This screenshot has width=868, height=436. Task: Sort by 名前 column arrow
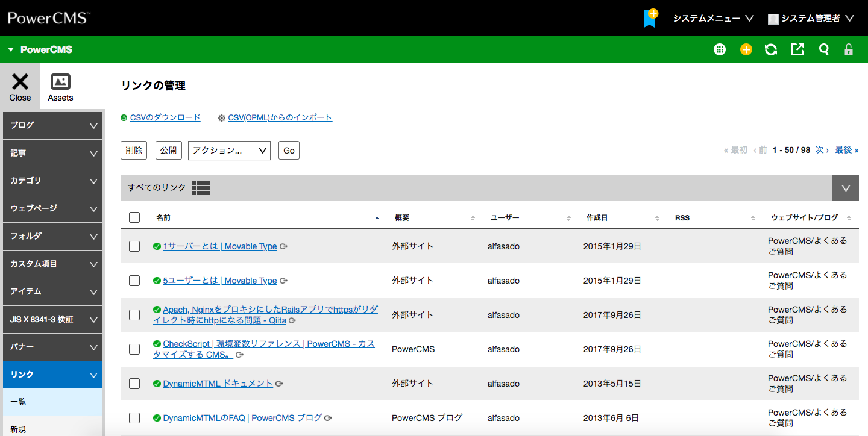(377, 218)
